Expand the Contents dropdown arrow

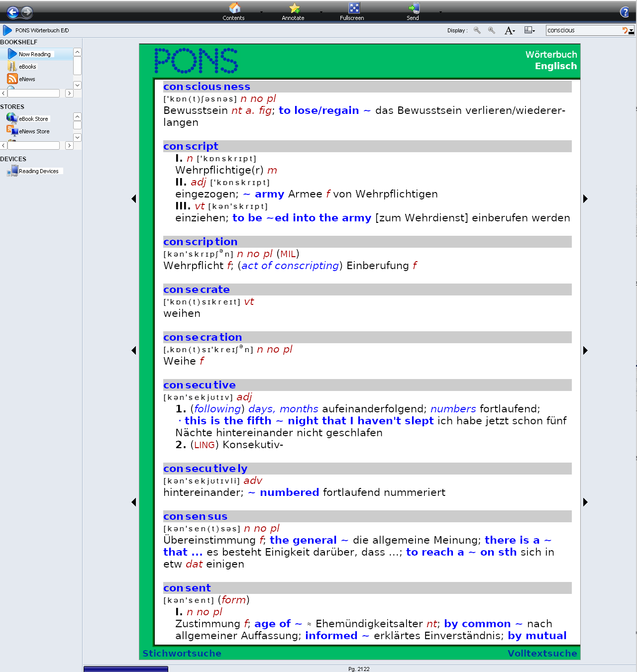point(261,12)
